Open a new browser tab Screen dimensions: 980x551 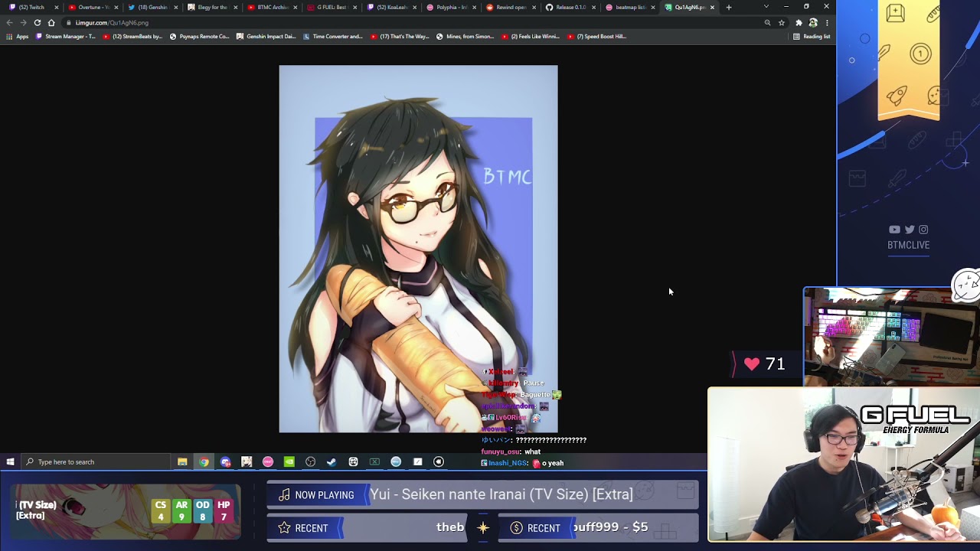728,8
